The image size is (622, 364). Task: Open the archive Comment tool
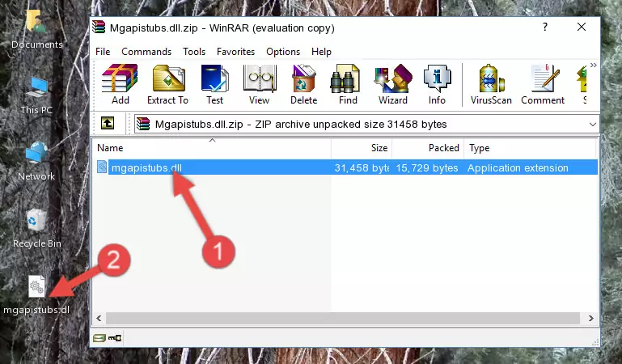click(x=543, y=84)
